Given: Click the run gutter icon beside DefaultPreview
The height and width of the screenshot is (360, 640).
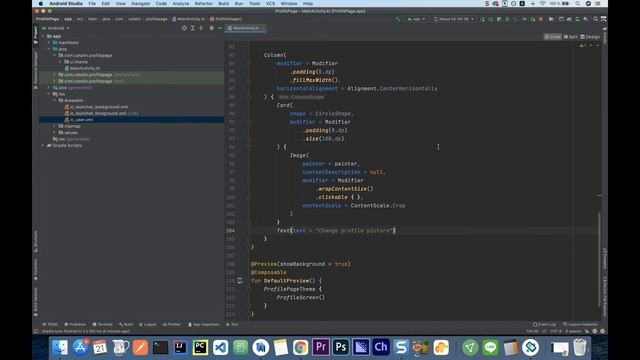Looking at the screenshot, I should click(240, 281).
